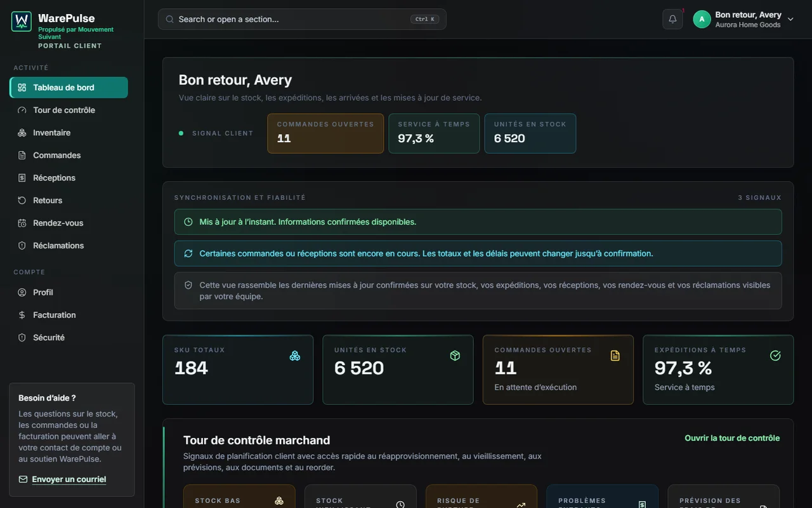Image resolution: width=812 pixels, height=508 pixels.
Task: Click the Inventaire boxes icon
Action: [22, 133]
